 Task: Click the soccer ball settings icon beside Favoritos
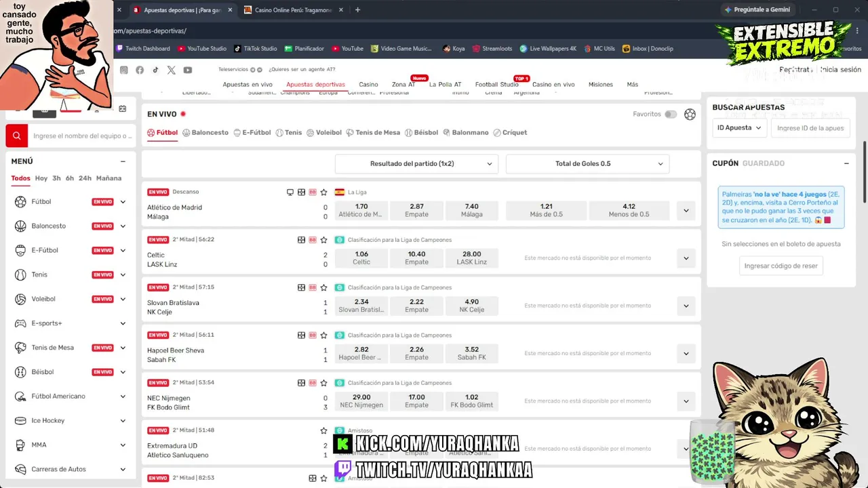[x=690, y=115]
